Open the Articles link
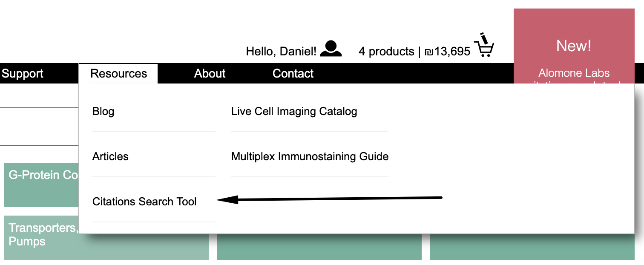The image size is (644, 265). [110, 156]
